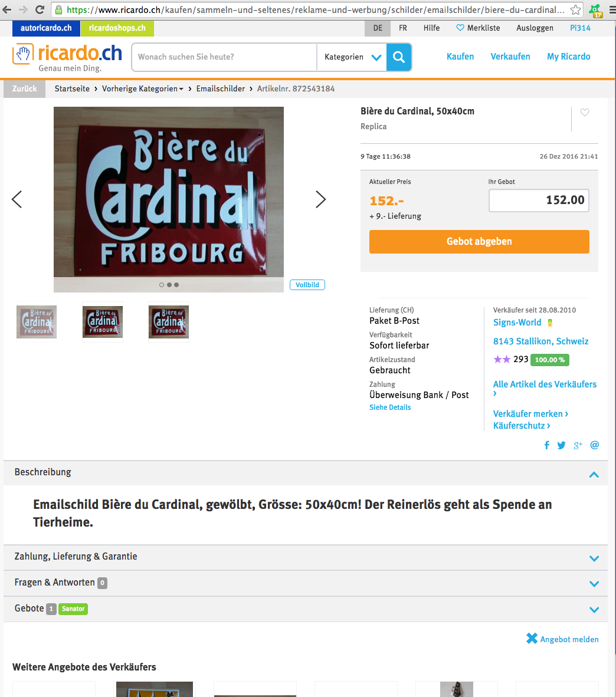Show next image with right arrow
616x697 pixels.
click(x=320, y=199)
